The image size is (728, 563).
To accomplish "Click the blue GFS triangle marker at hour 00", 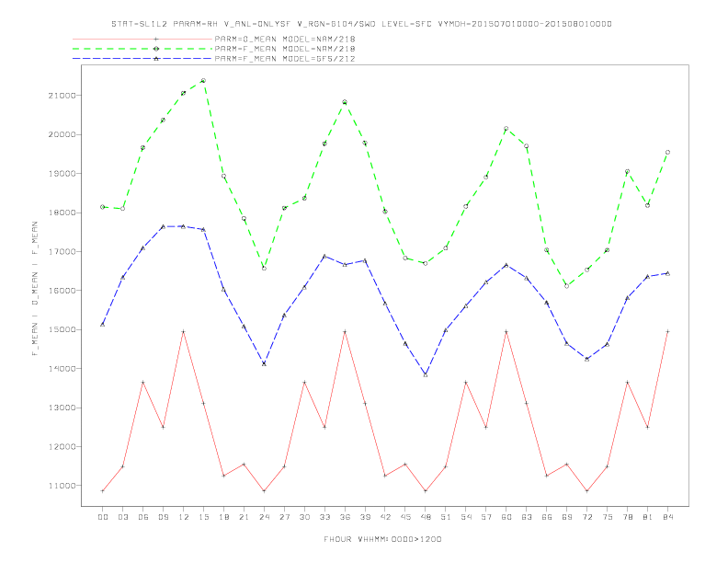I will [103, 324].
